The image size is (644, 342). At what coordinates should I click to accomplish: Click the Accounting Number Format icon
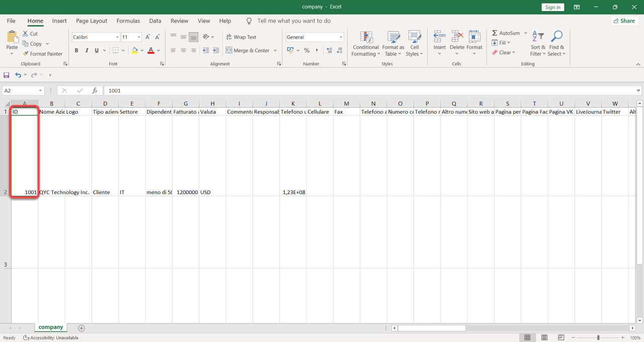click(290, 50)
